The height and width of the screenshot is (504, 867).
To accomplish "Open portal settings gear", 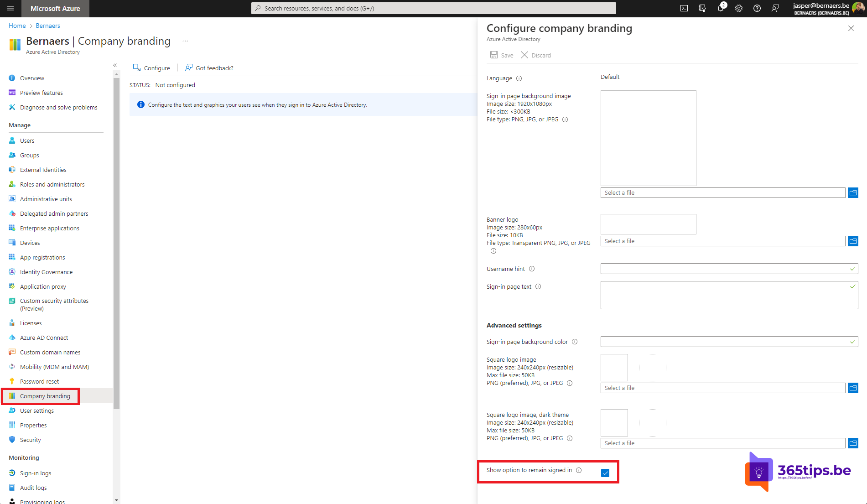I will 739,8.
